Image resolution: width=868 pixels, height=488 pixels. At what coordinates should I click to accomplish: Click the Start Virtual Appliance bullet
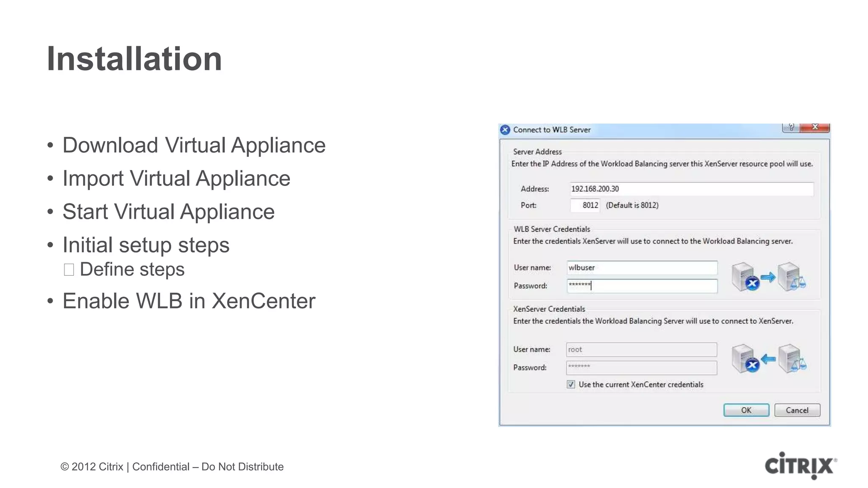pos(169,212)
